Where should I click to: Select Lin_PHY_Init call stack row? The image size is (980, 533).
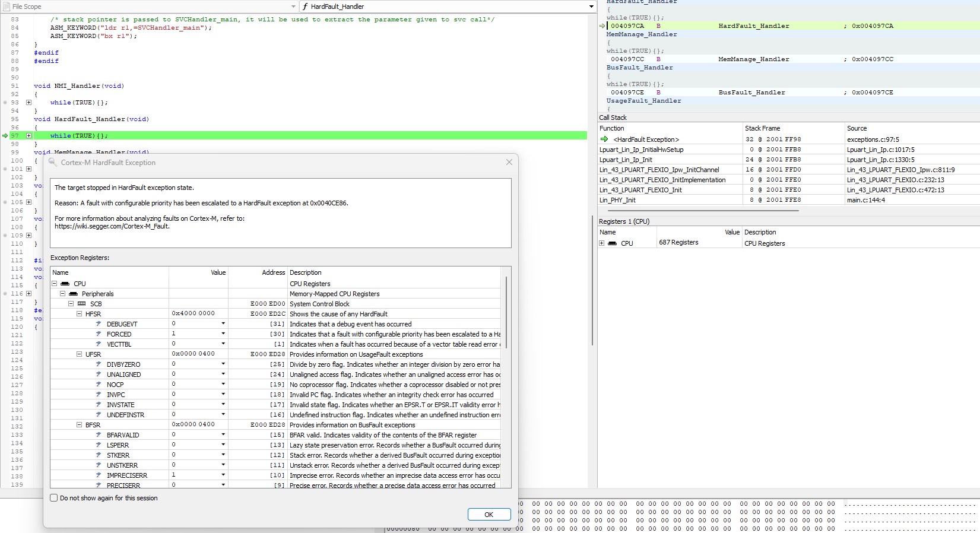[617, 200]
